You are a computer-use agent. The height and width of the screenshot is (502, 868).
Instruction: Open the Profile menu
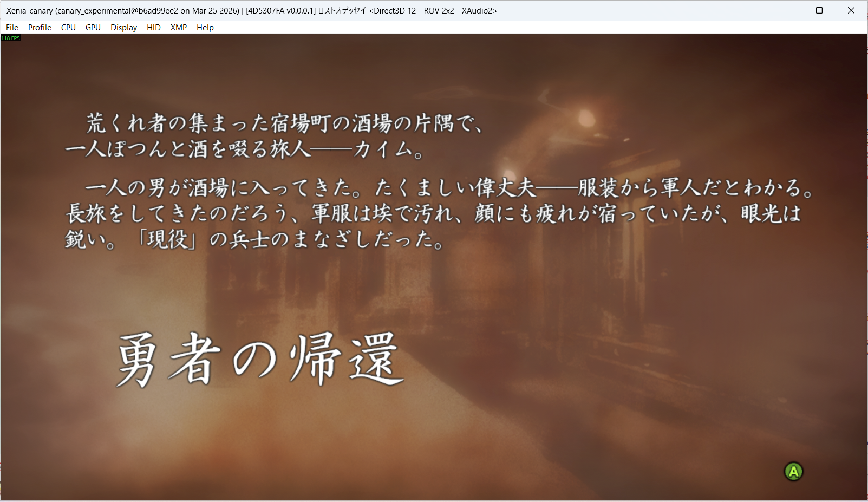click(x=40, y=28)
